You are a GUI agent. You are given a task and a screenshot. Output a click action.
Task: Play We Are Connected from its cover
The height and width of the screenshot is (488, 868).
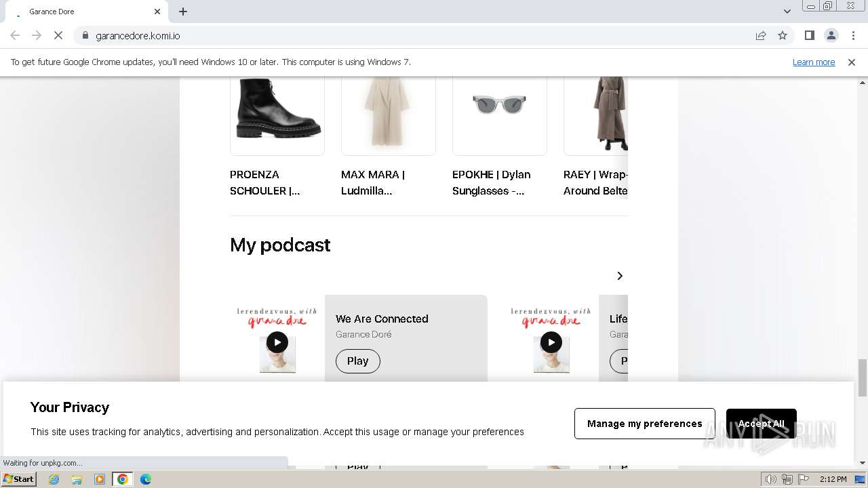pos(277,342)
